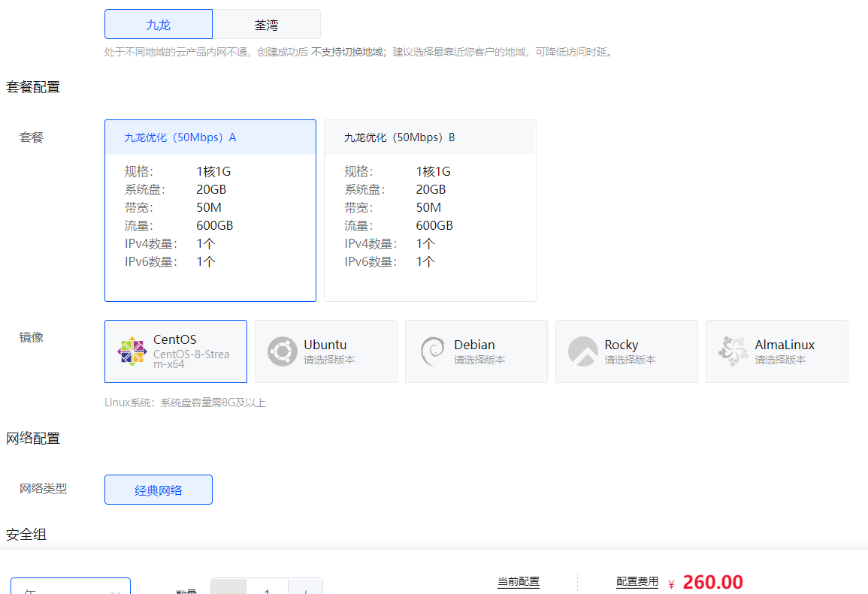The width and height of the screenshot is (868, 594).
Task: Select 经典网络 as the network type
Action: (x=158, y=489)
